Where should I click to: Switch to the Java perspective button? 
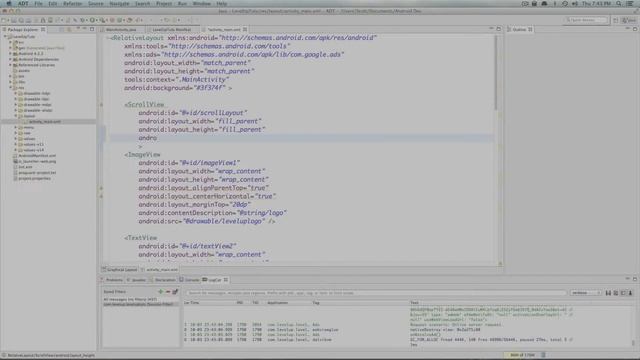[x=629, y=20]
